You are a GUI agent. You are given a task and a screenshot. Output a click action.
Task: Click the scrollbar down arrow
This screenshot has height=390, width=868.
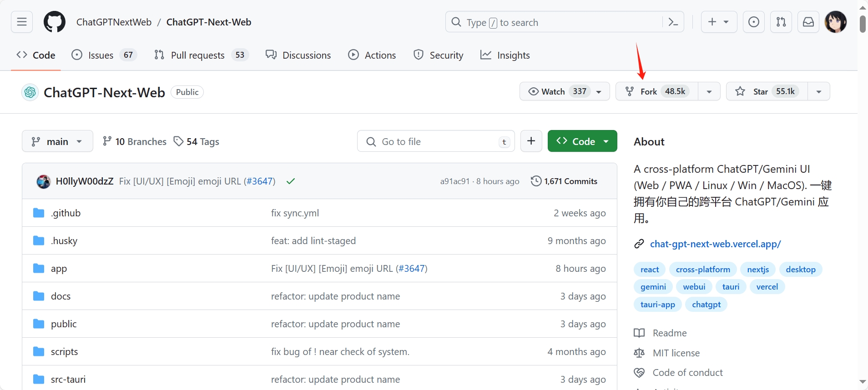coord(863,382)
